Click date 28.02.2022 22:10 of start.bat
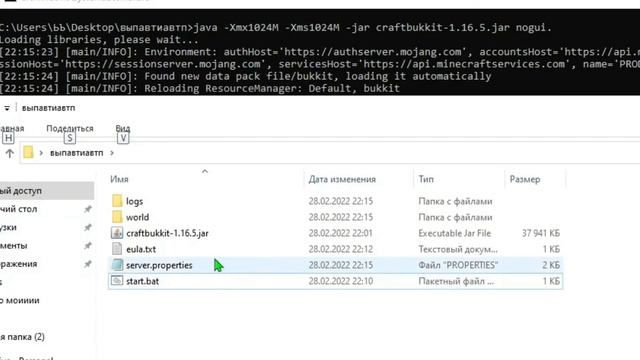The height and width of the screenshot is (360, 640). click(340, 281)
